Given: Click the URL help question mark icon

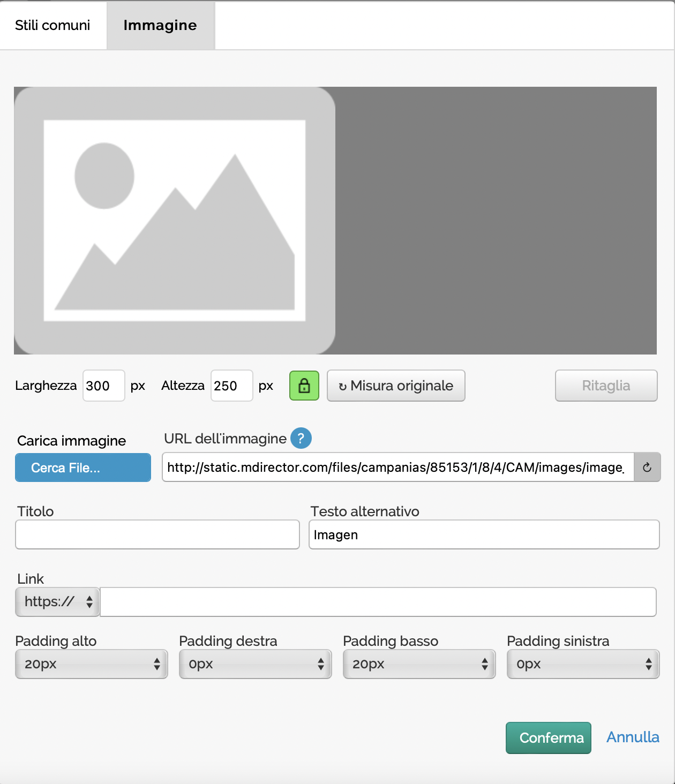Looking at the screenshot, I should click(x=301, y=439).
